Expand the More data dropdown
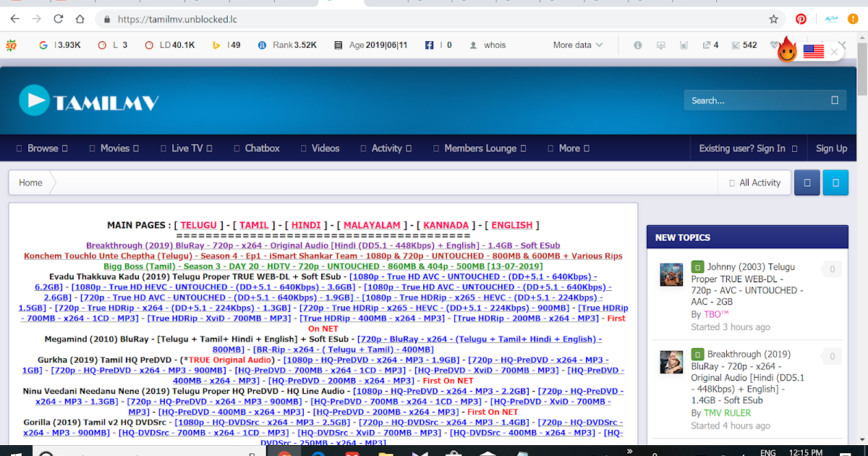868x456 pixels. pyautogui.click(x=578, y=45)
